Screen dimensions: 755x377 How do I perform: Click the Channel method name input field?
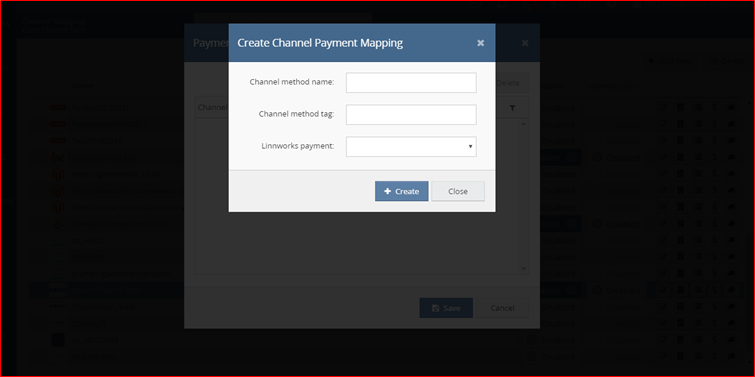click(x=411, y=82)
